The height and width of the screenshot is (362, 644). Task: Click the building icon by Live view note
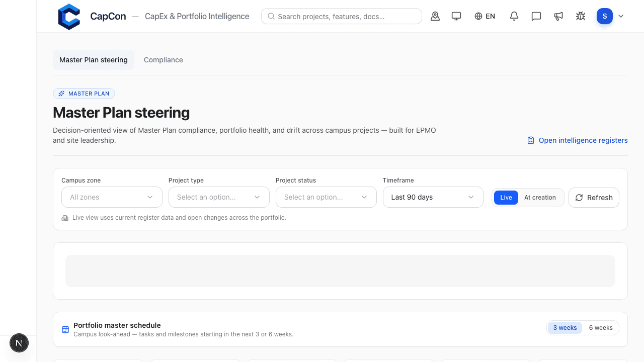[x=65, y=218]
